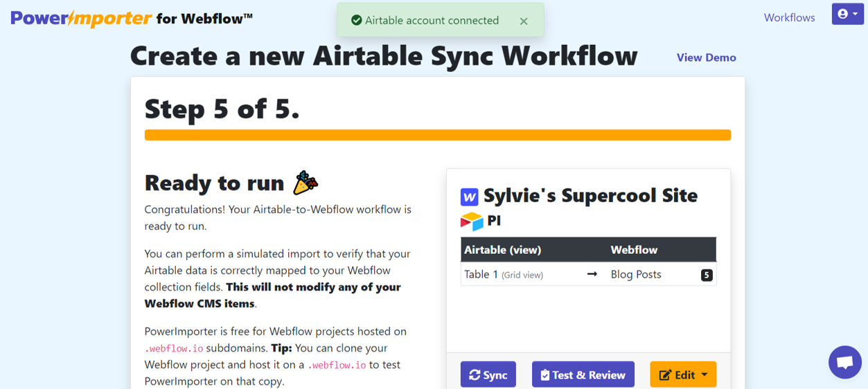Select the Blog Posts collection cell

tap(636, 275)
